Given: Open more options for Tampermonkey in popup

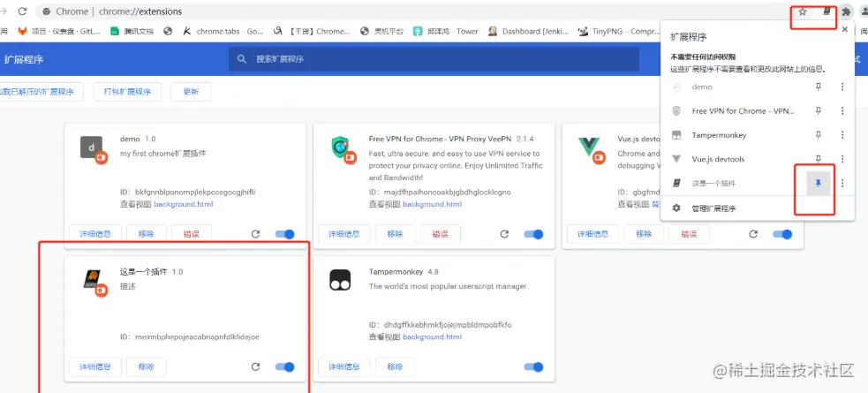Looking at the screenshot, I should [x=842, y=135].
